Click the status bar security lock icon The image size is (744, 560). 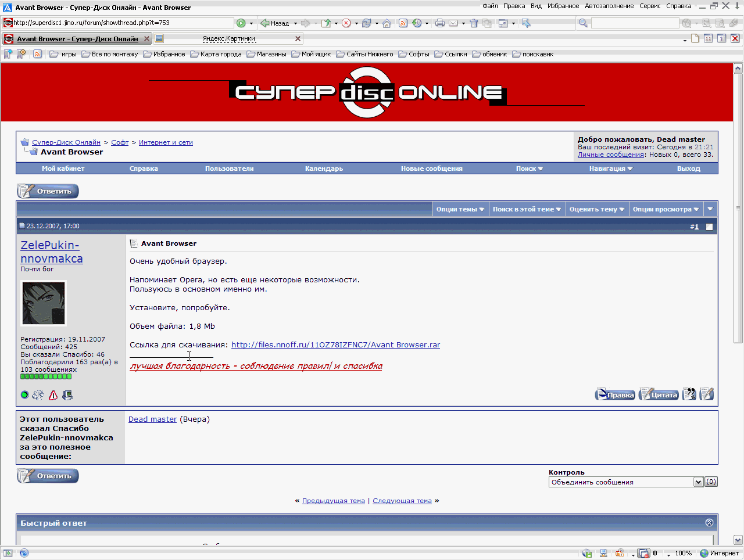(x=620, y=553)
